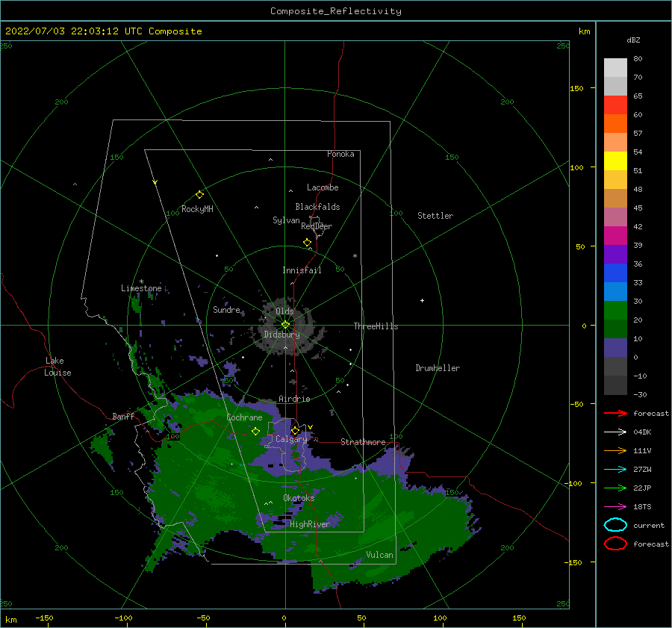
Task: Click the Vulcan label
Action: [379, 555]
